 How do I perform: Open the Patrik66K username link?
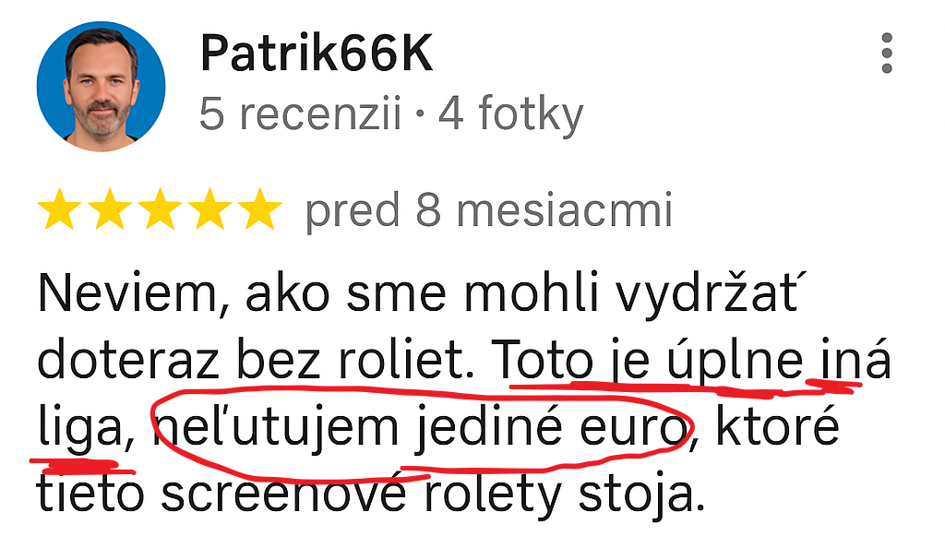click(x=317, y=54)
